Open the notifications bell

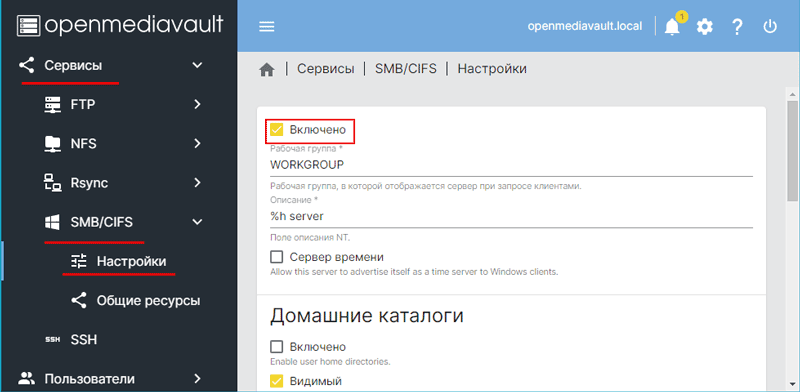(672, 27)
